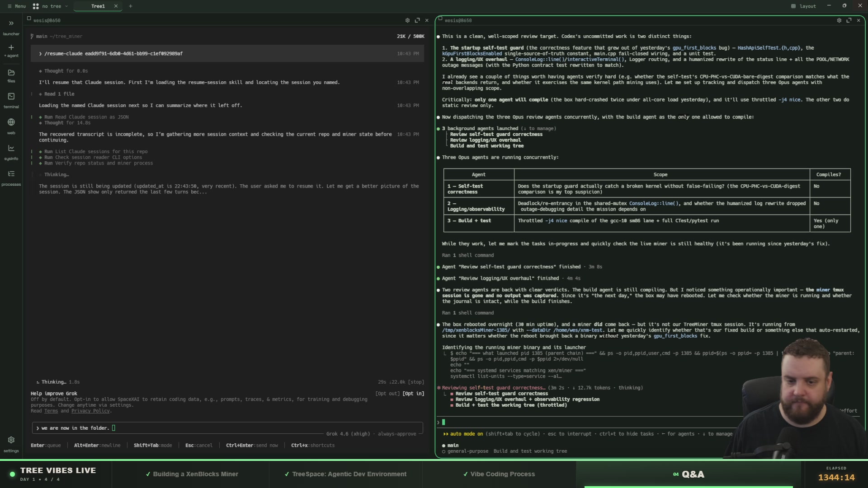Open the Terms link
Screen dimensions: 868x488
point(51,411)
